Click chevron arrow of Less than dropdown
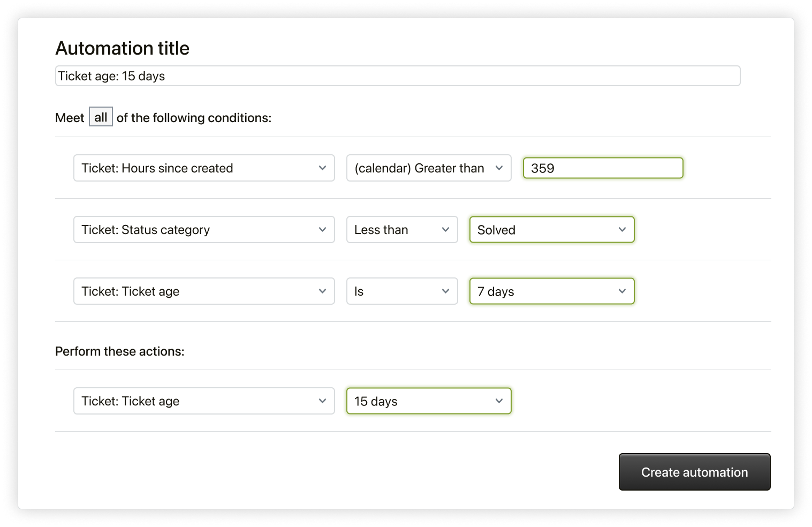 pos(445,230)
